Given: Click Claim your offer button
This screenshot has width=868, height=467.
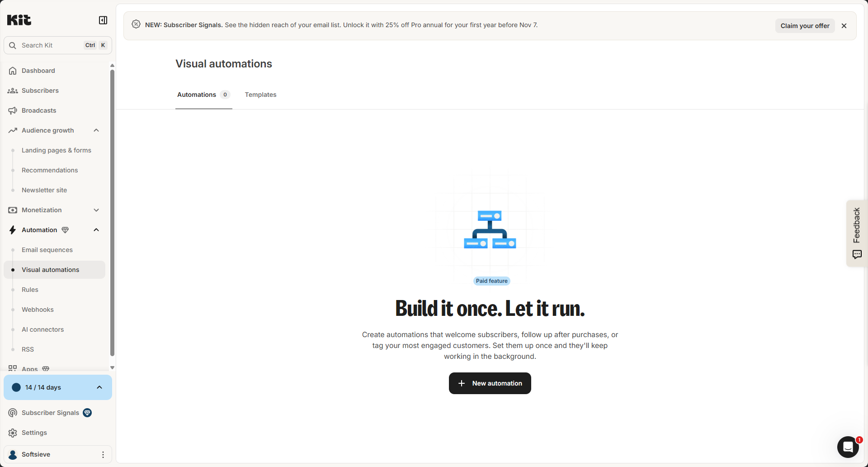Looking at the screenshot, I should pyautogui.click(x=805, y=26).
